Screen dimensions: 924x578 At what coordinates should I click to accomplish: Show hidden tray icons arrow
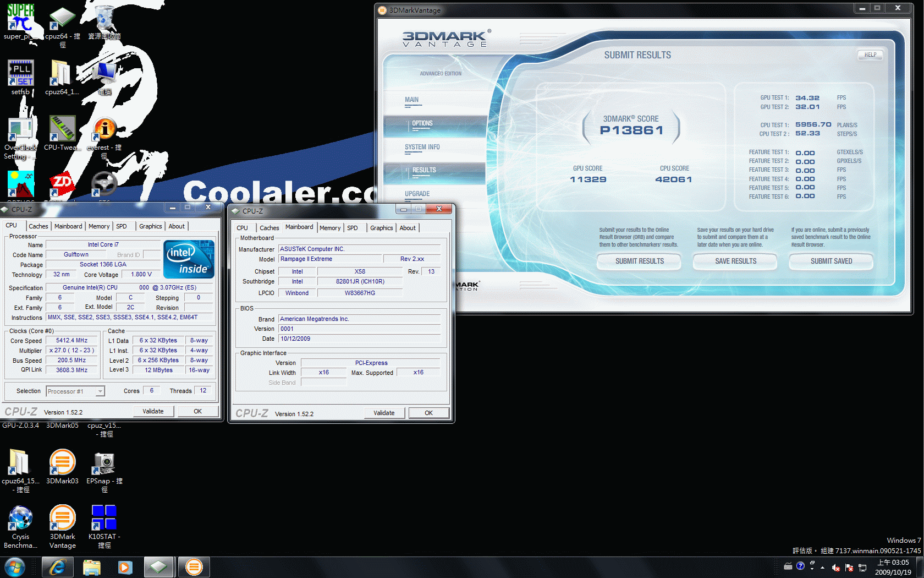point(822,567)
